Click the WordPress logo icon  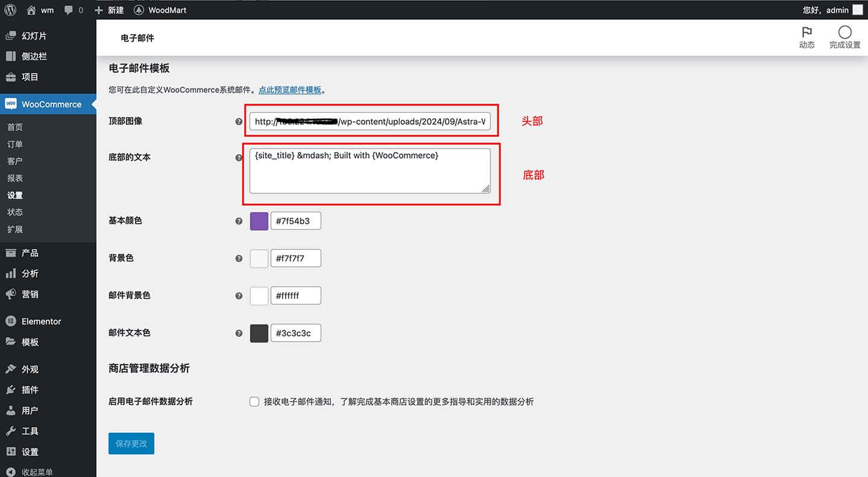[10, 10]
